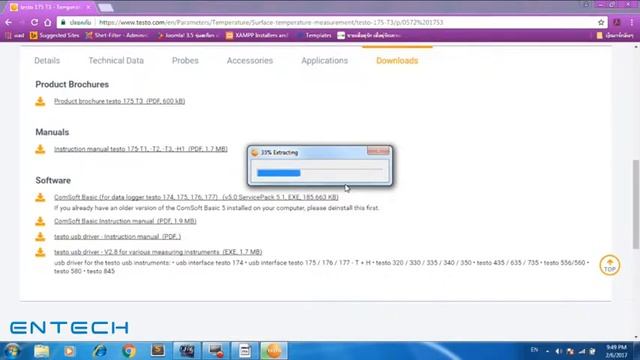Image resolution: width=640 pixels, height=360 pixels.
Task: Switch to Google Chrome in the taskbar
Action: (x=129, y=351)
